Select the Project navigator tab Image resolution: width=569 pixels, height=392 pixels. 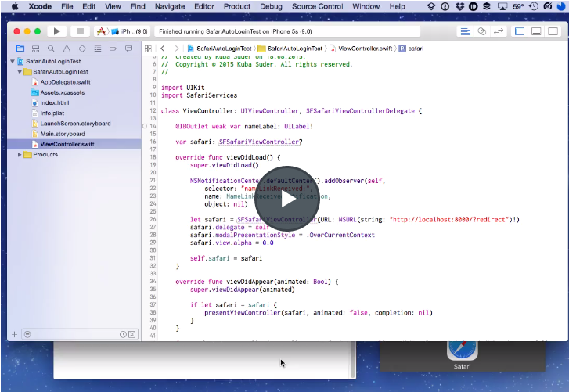point(20,49)
